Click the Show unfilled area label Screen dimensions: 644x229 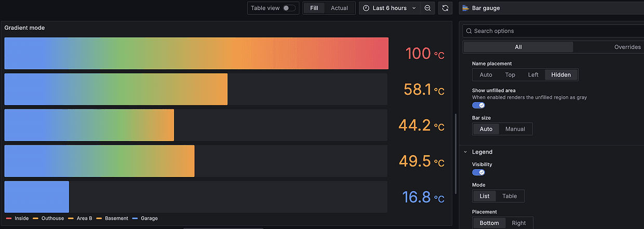494,91
